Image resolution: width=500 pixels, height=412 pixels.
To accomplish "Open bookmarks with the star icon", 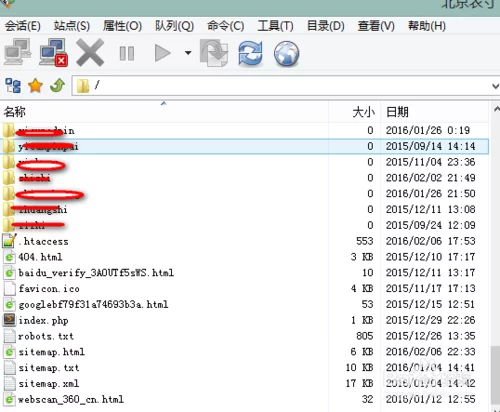I will [x=35, y=86].
